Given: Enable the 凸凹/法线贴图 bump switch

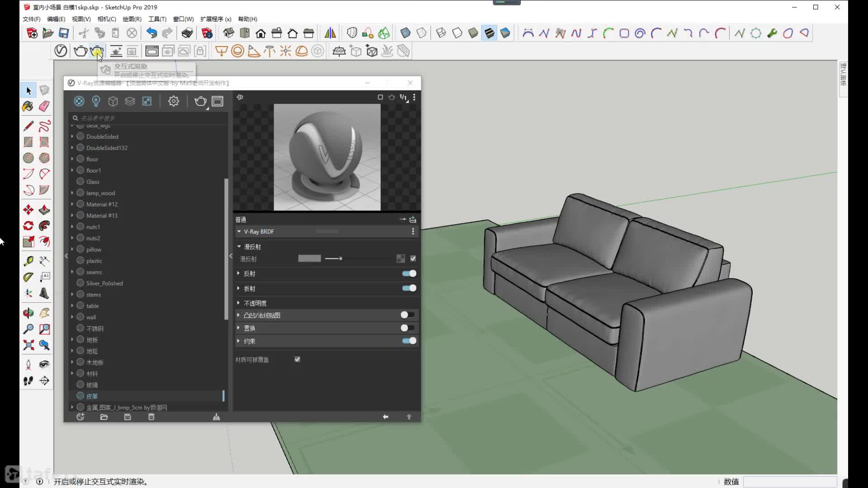Looking at the screenshot, I should pyautogui.click(x=407, y=315).
